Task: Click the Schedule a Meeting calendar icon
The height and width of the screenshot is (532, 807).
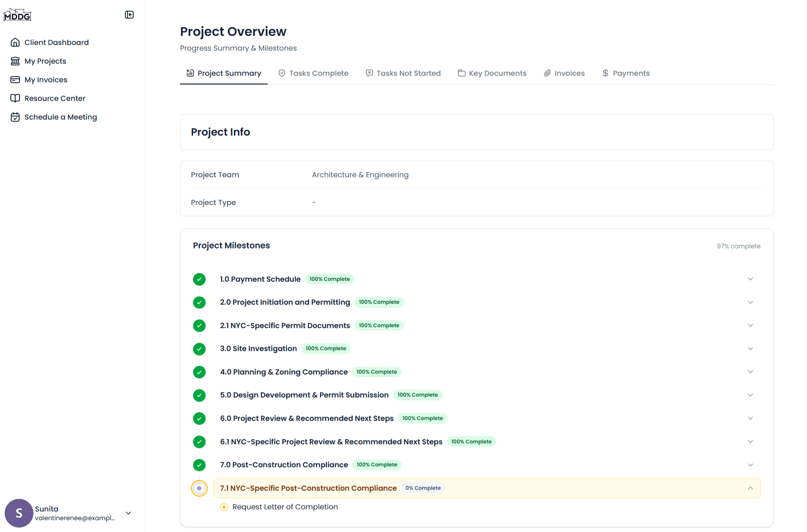Action: [15, 117]
